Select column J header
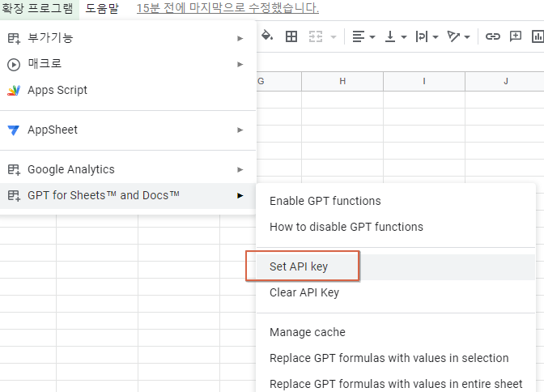The height and width of the screenshot is (392, 544). point(505,81)
